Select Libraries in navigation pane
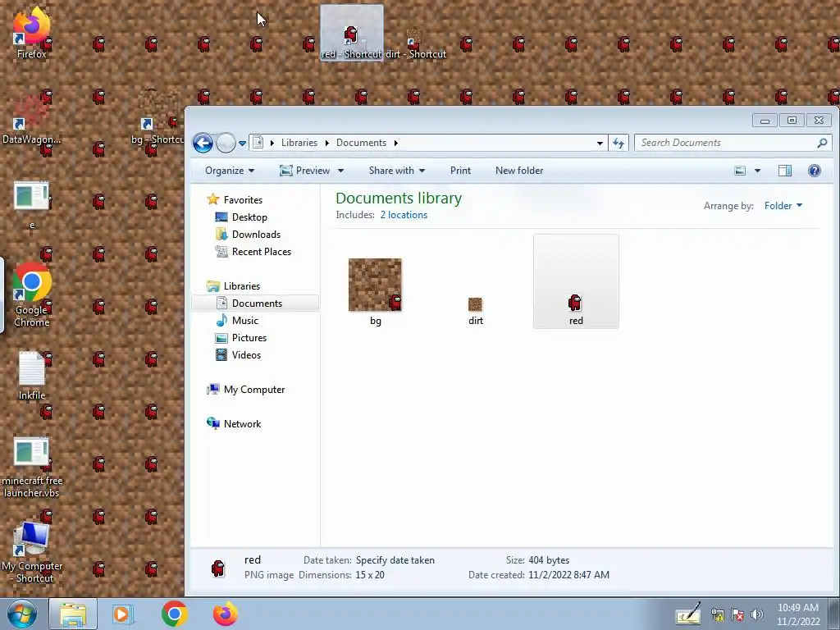The image size is (840, 630). [242, 286]
